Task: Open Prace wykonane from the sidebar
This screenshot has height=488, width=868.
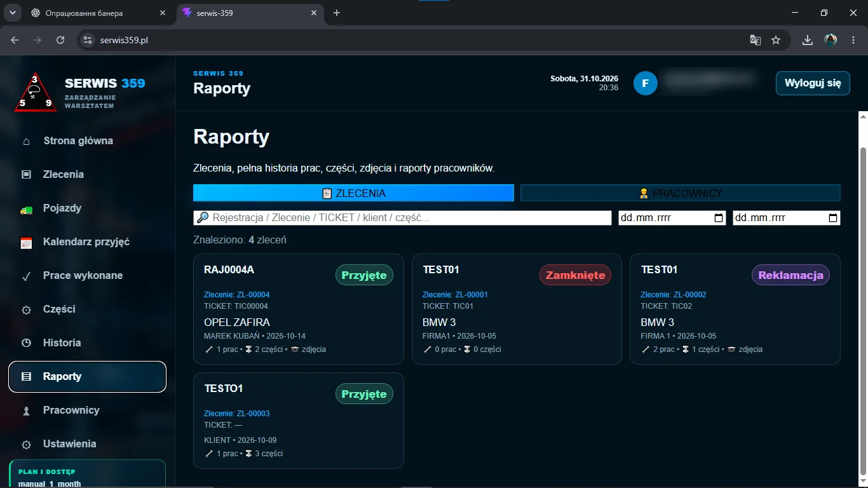Action: coord(87,276)
